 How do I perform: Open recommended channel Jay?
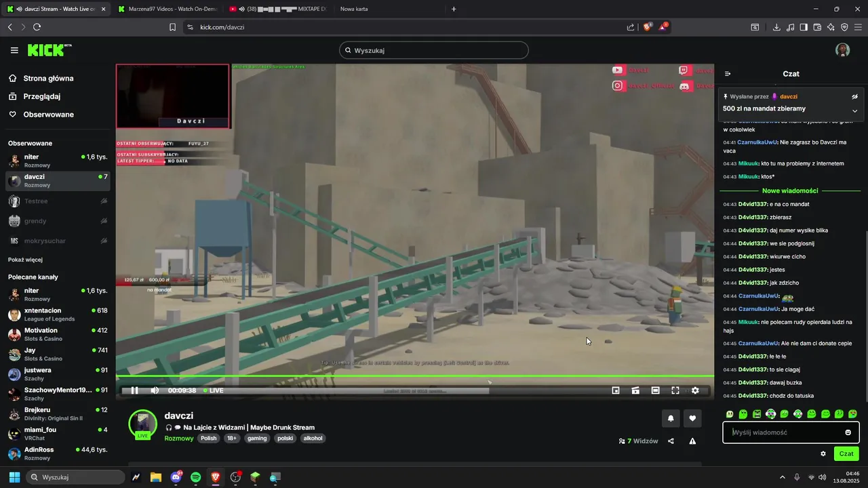pyautogui.click(x=58, y=354)
